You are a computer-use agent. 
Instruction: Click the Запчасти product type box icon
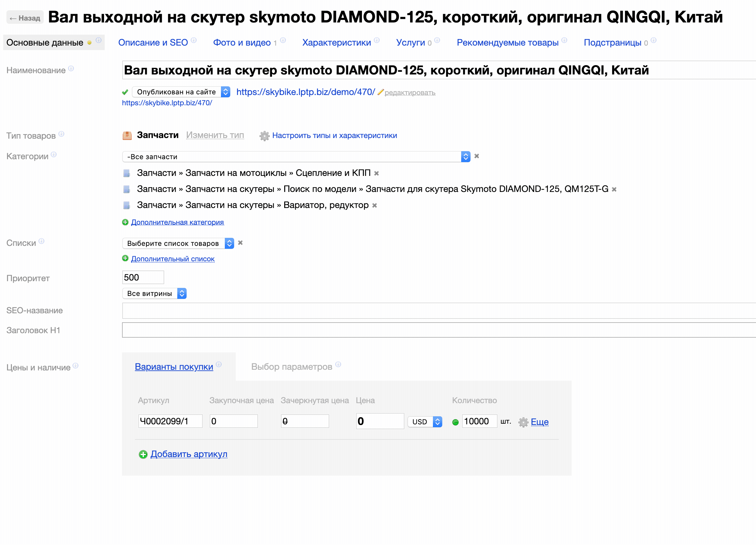click(127, 135)
